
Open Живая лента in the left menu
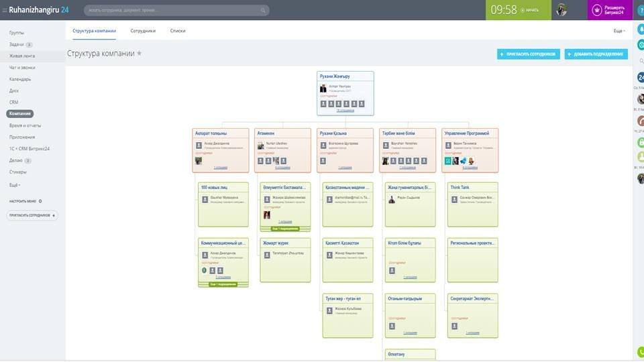pyautogui.click(x=21, y=56)
